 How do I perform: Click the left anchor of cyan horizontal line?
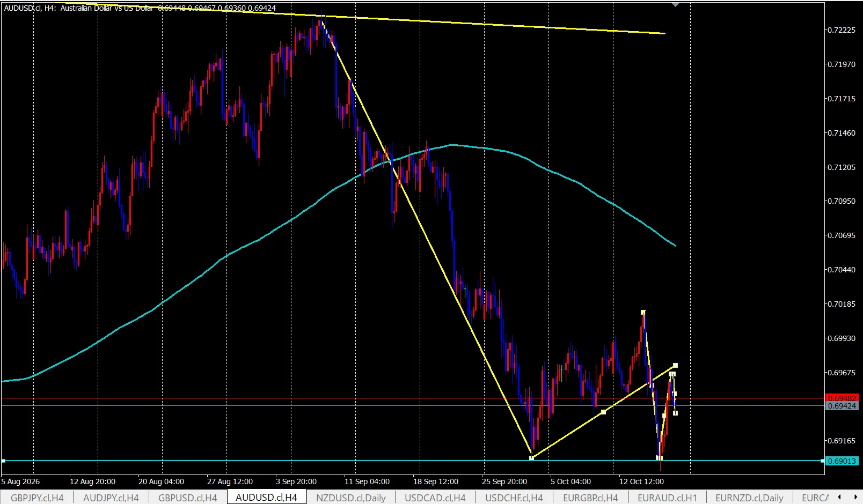[3, 461]
